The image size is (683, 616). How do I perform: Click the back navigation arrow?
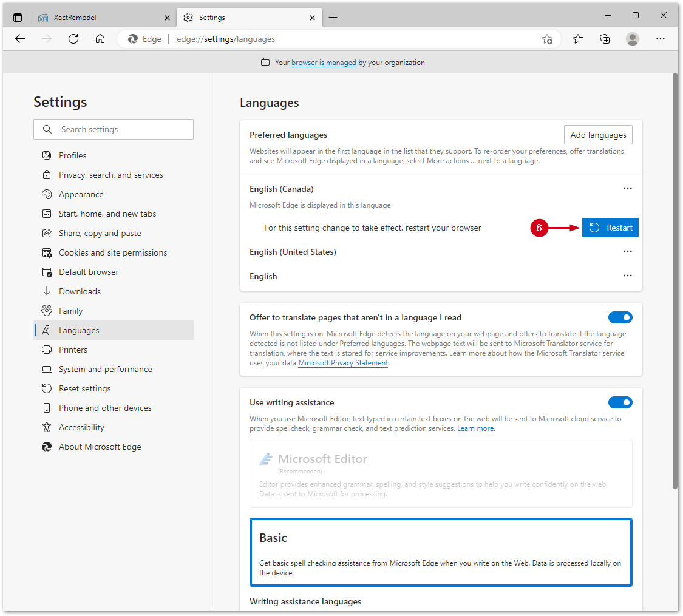tap(20, 39)
